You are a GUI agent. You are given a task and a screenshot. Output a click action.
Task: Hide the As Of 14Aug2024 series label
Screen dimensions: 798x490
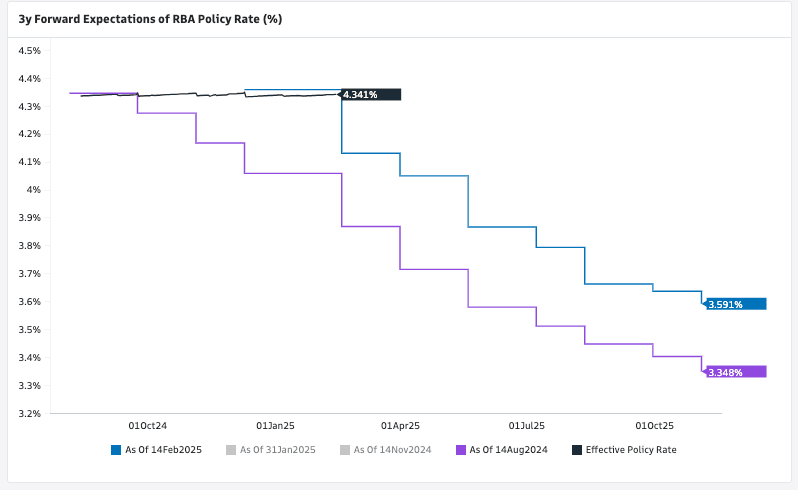click(x=507, y=450)
